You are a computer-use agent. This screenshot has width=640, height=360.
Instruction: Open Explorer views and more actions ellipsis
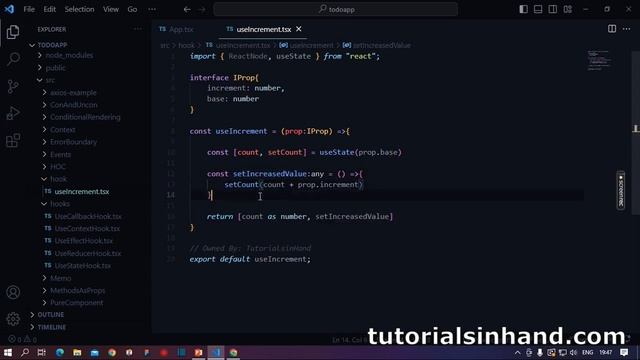[138, 29]
